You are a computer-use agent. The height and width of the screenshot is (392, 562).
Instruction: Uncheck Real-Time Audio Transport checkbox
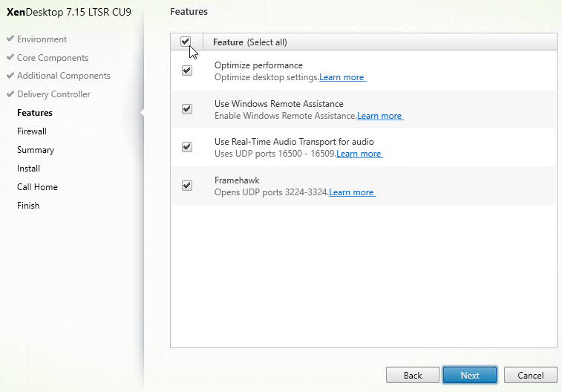point(187,147)
